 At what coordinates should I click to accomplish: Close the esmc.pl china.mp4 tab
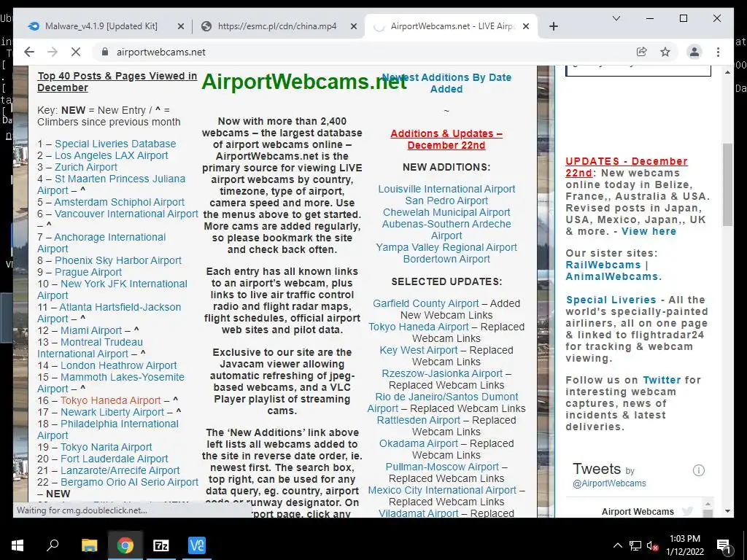click(354, 26)
